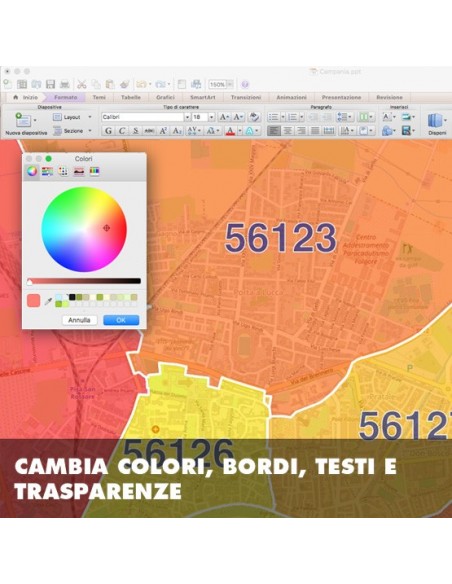Justify text in Paragrafo group
The height and width of the screenshot is (584, 452).
pos(315,131)
